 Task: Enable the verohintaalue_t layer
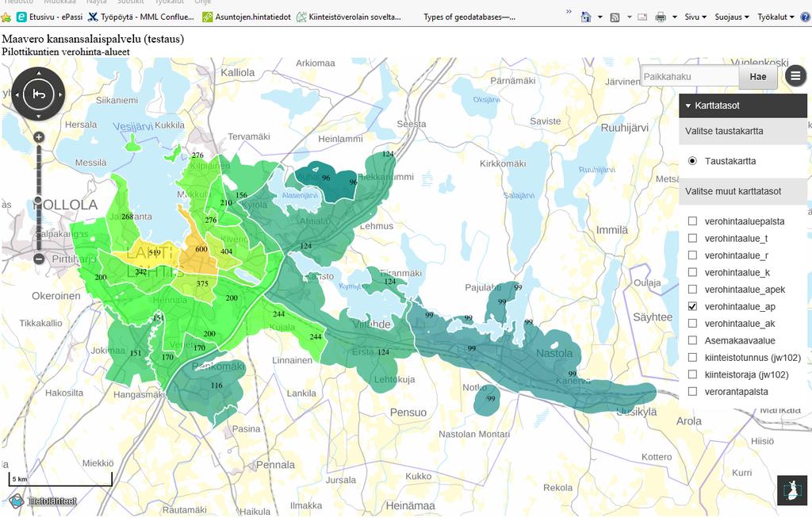692,238
